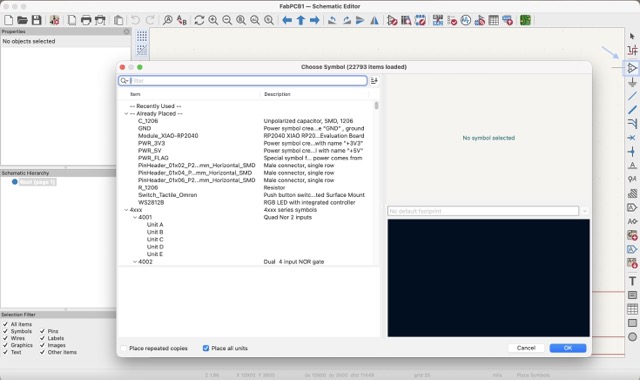This screenshot has width=640, height=380.
Task: Select the Text tool in right toolbar
Action: tap(632, 281)
